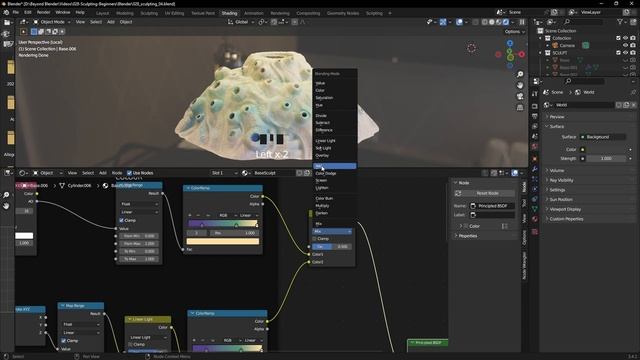Select the Principled BSDF node header
Image resolution: width=640 pixels, height=360 pixels.
(427, 342)
